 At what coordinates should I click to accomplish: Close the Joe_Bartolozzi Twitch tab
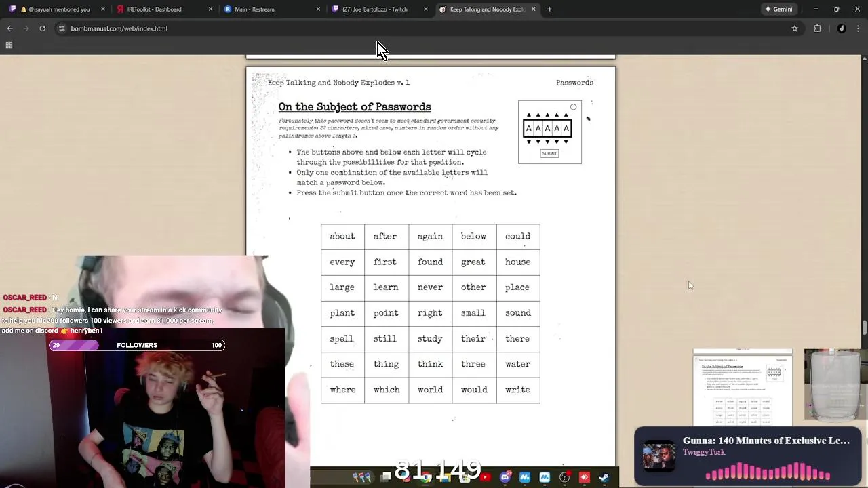[x=426, y=9]
